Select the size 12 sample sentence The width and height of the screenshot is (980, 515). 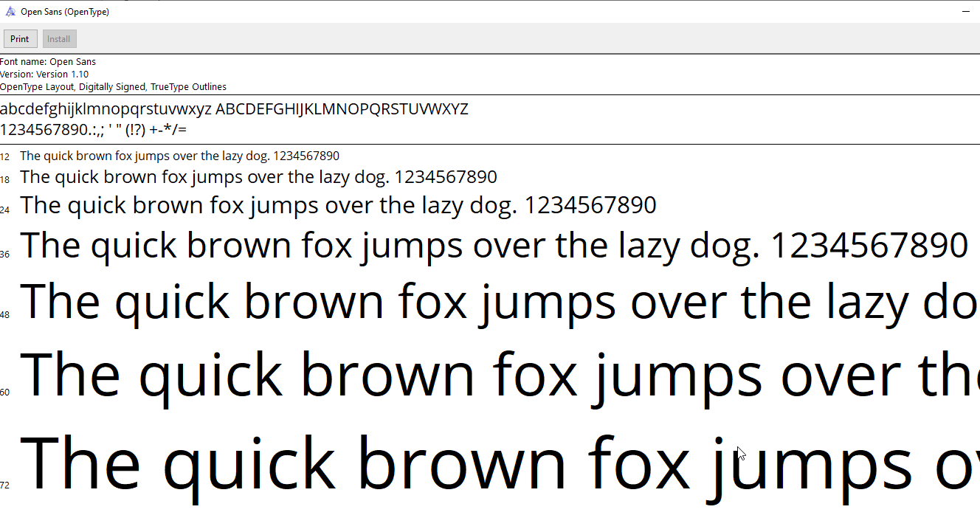[179, 156]
